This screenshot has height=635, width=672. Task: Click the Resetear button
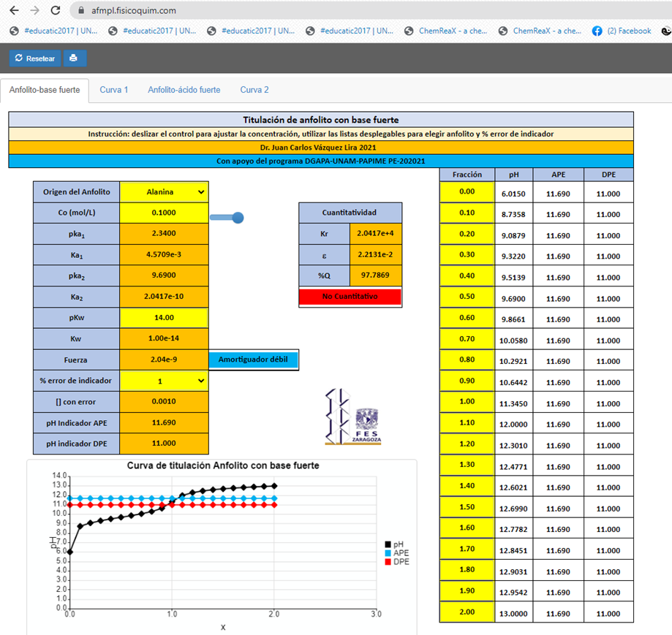tap(35, 58)
